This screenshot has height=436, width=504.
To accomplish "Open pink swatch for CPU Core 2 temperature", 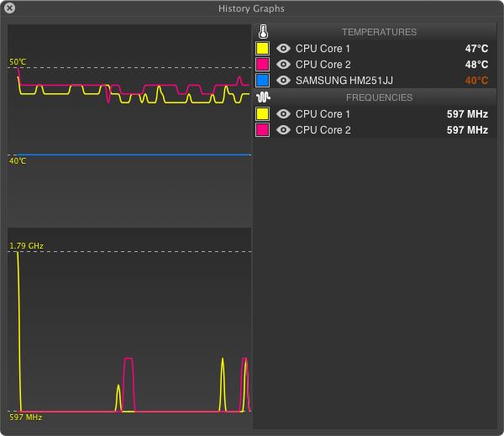I will pyautogui.click(x=262, y=65).
